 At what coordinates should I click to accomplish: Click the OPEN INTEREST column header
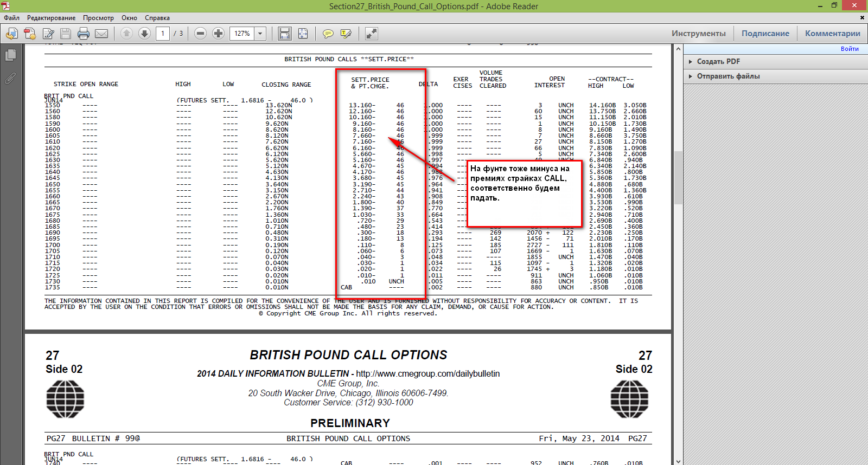coord(550,82)
